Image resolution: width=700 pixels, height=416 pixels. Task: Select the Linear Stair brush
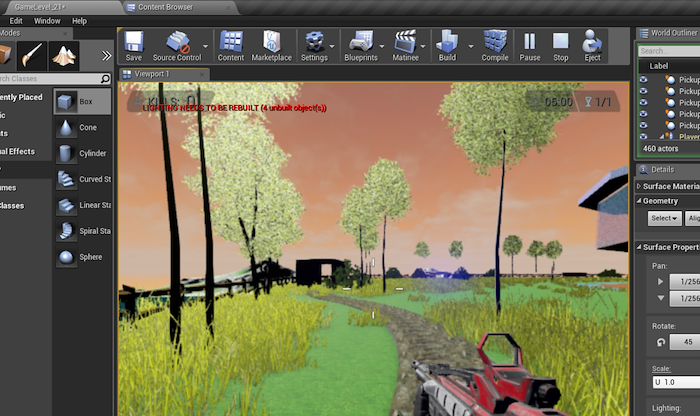pos(83,205)
